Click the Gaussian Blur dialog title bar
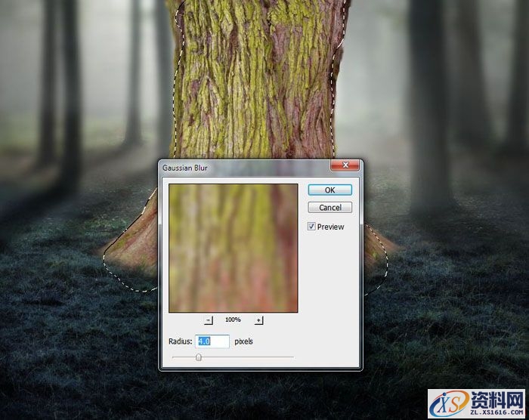Image resolution: width=529 pixels, height=420 pixels. tap(242, 165)
